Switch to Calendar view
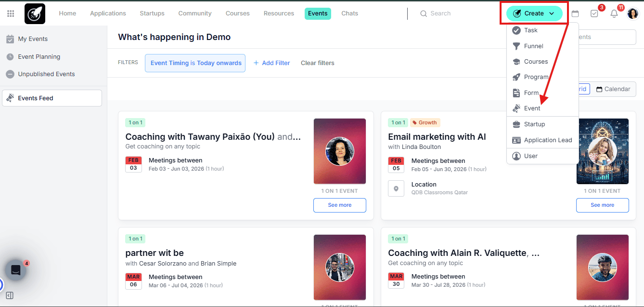This screenshot has height=307, width=644. (613, 89)
